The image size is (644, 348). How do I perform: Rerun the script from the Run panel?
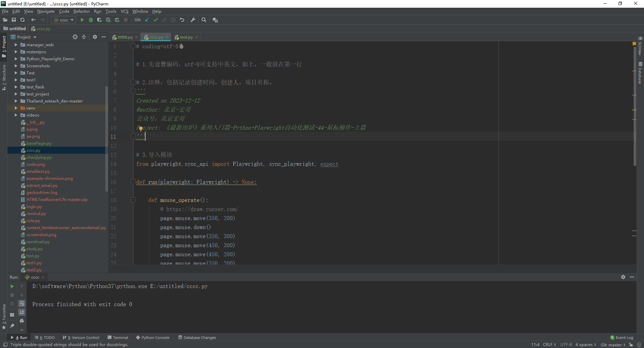coord(12,286)
